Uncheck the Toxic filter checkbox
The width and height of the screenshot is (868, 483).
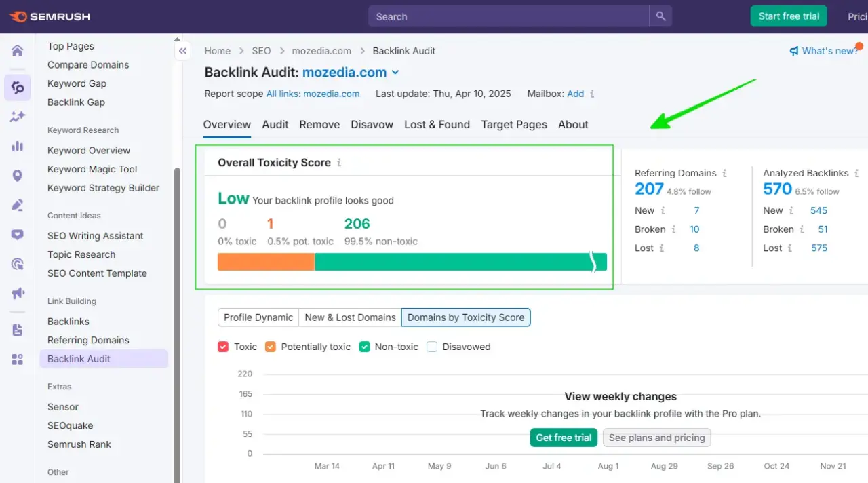click(223, 347)
